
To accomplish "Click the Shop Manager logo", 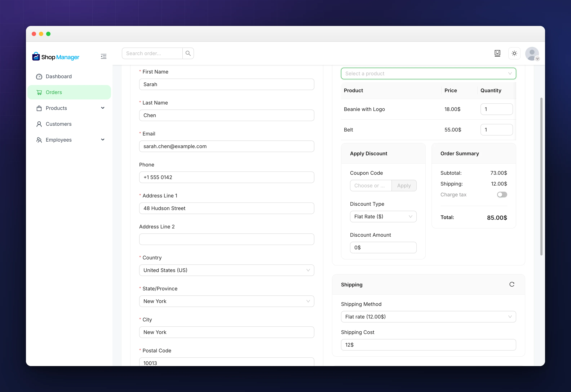I will point(56,57).
